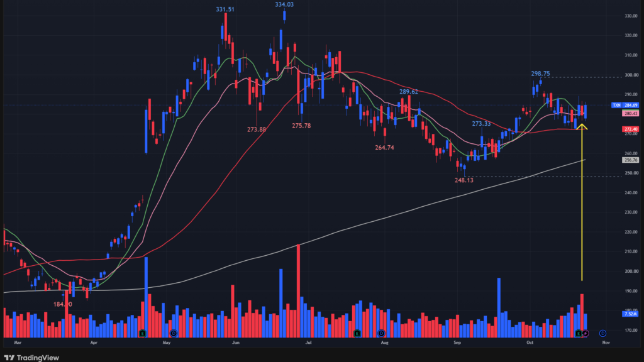Click the Apr label on time axis
644x362 pixels.
94,343
